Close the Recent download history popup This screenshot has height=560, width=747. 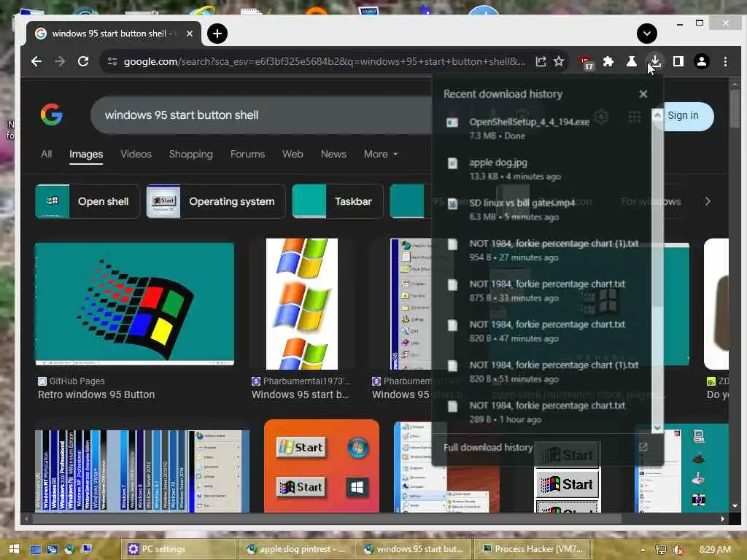point(643,94)
